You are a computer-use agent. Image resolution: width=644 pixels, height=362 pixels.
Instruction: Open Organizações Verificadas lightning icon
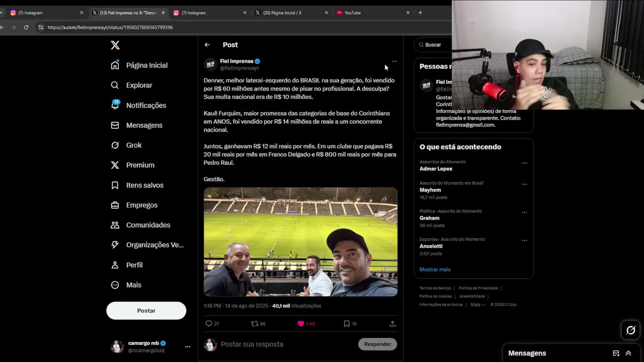tap(115, 245)
